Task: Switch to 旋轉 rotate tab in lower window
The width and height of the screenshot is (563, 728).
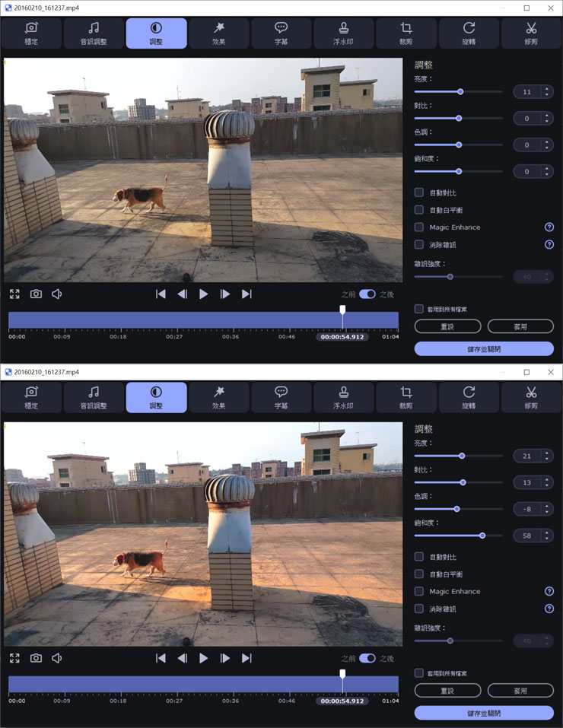Action: pyautogui.click(x=469, y=397)
